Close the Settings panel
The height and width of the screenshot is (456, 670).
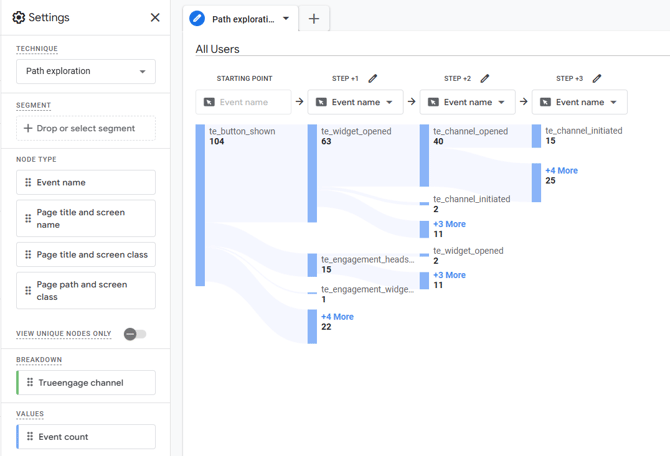pyautogui.click(x=155, y=17)
